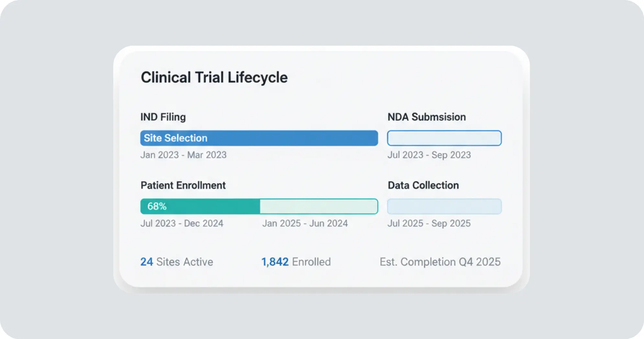Click the unfilled part of the Patient Enrollment bar

click(x=319, y=206)
